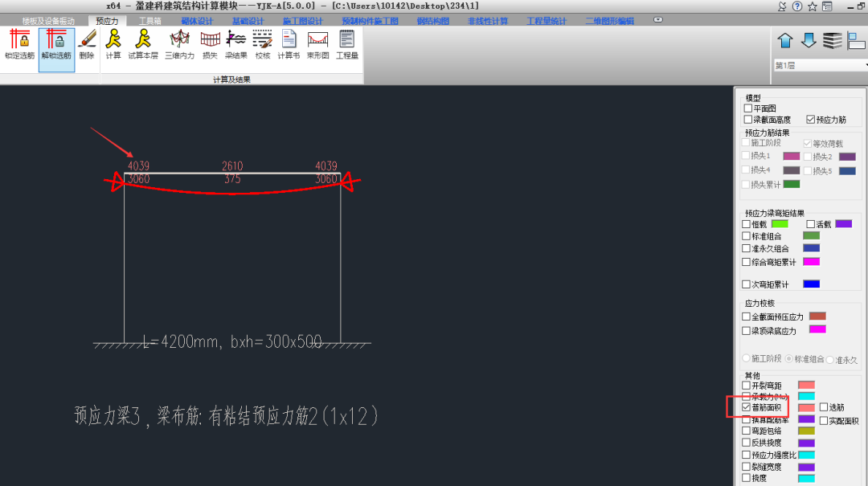Enable the 综合弯矩累计 checkbox
This screenshot has width=868, height=486.
(x=746, y=262)
